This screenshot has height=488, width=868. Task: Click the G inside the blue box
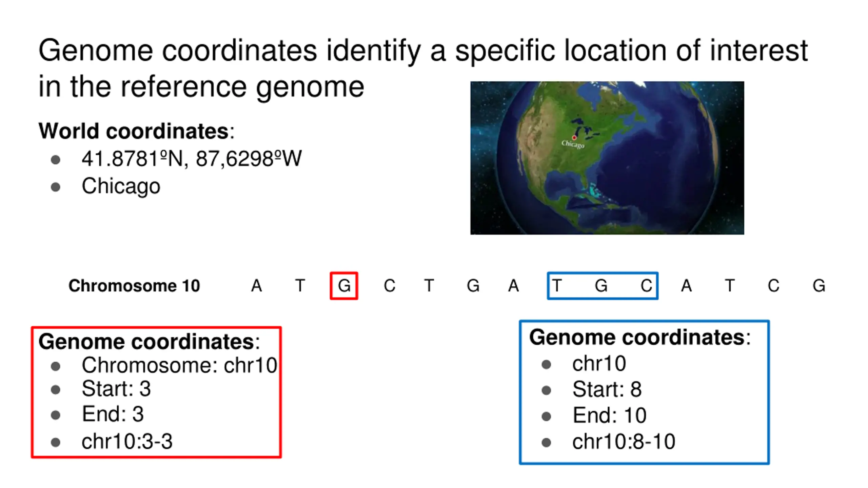[601, 286]
